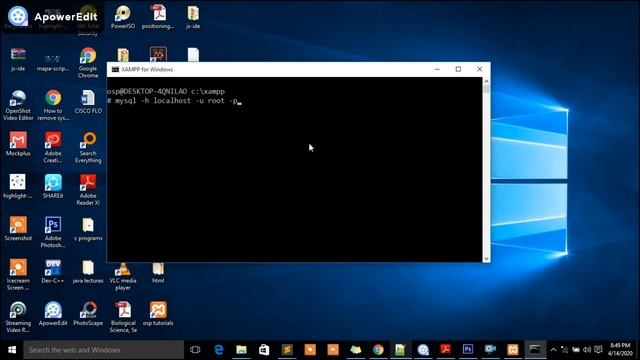Select the html folder on desktop

coord(158,273)
